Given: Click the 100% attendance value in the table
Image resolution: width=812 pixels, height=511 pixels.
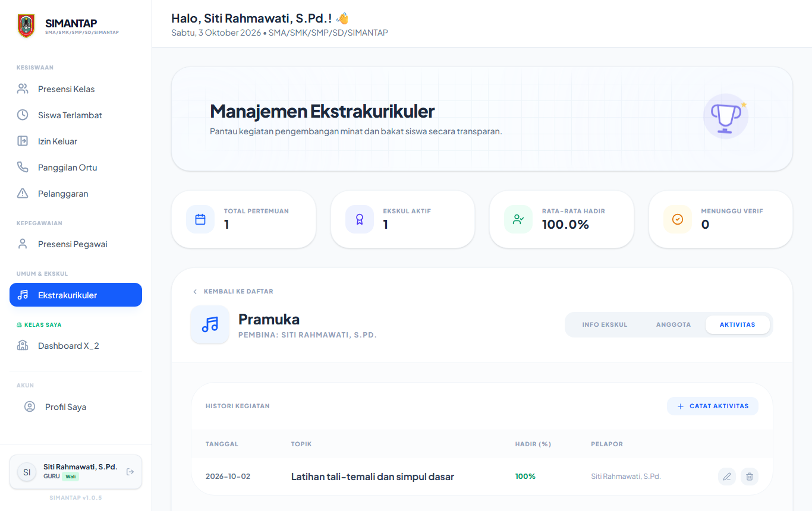Looking at the screenshot, I should [x=525, y=477].
